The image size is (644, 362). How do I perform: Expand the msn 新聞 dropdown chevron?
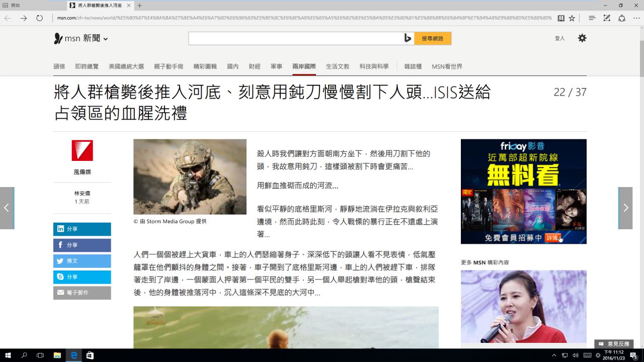pos(106,39)
